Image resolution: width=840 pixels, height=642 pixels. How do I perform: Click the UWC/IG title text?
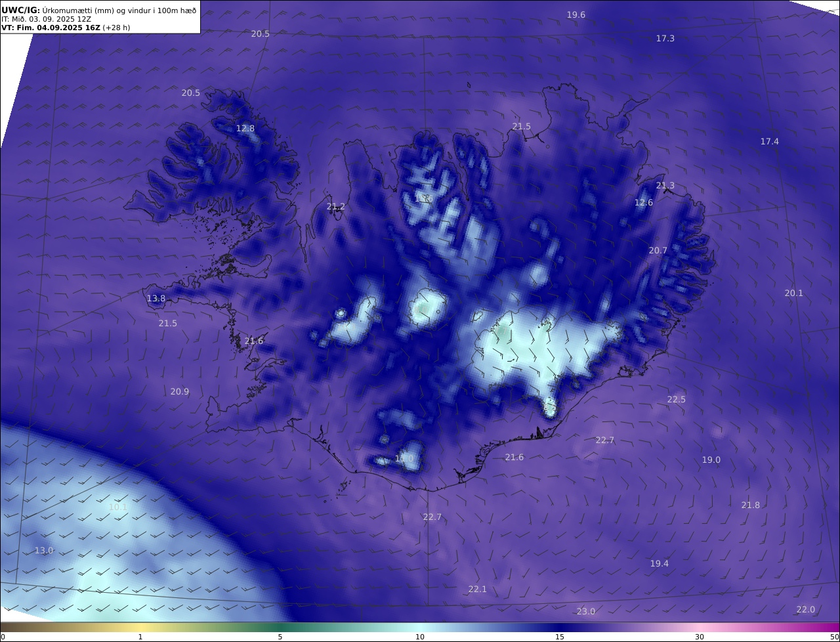(22, 10)
